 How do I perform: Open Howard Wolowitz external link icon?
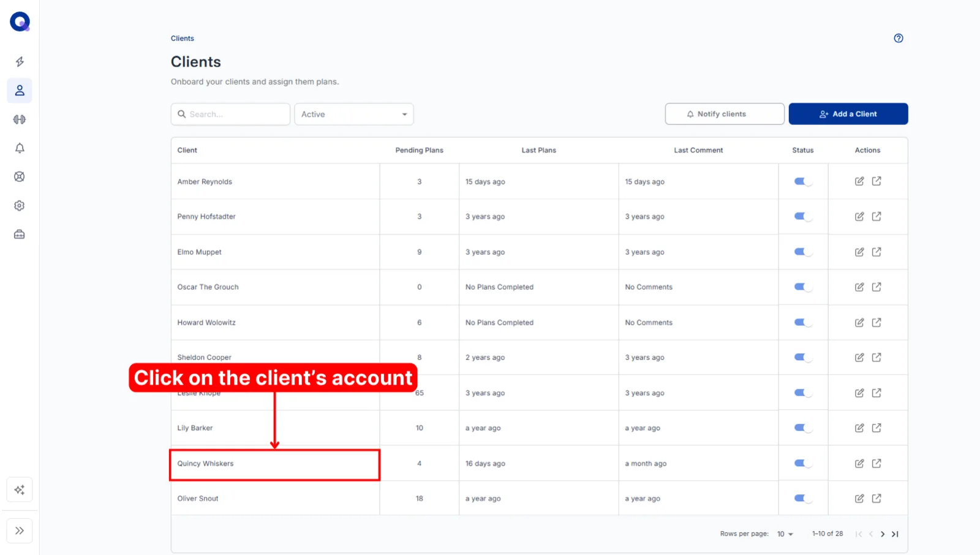[x=876, y=322]
